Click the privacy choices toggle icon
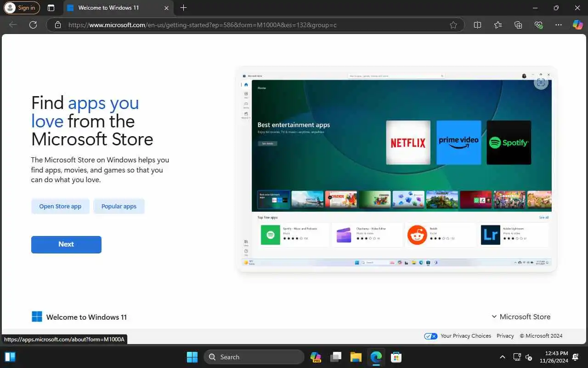 pos(431,336)
